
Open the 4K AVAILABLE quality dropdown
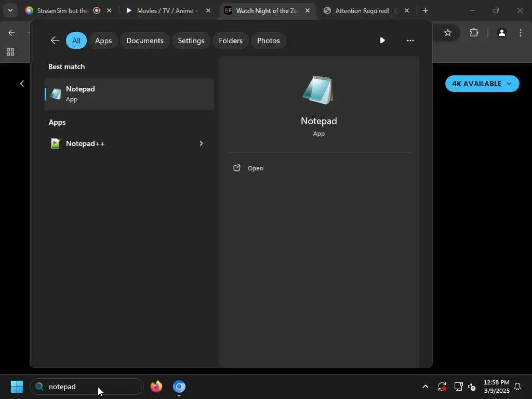(x=482, y=84)
